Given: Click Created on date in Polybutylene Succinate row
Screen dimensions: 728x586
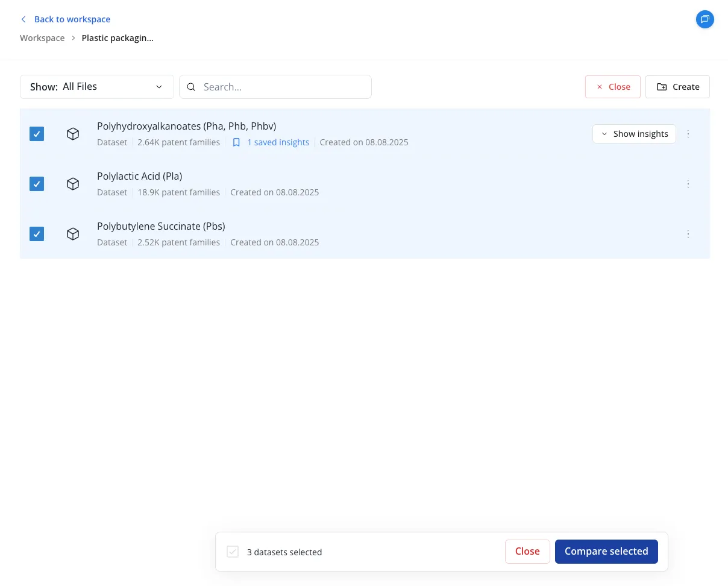Looking at the screenshot, I should pyautogui.click(x=275, y=242).
